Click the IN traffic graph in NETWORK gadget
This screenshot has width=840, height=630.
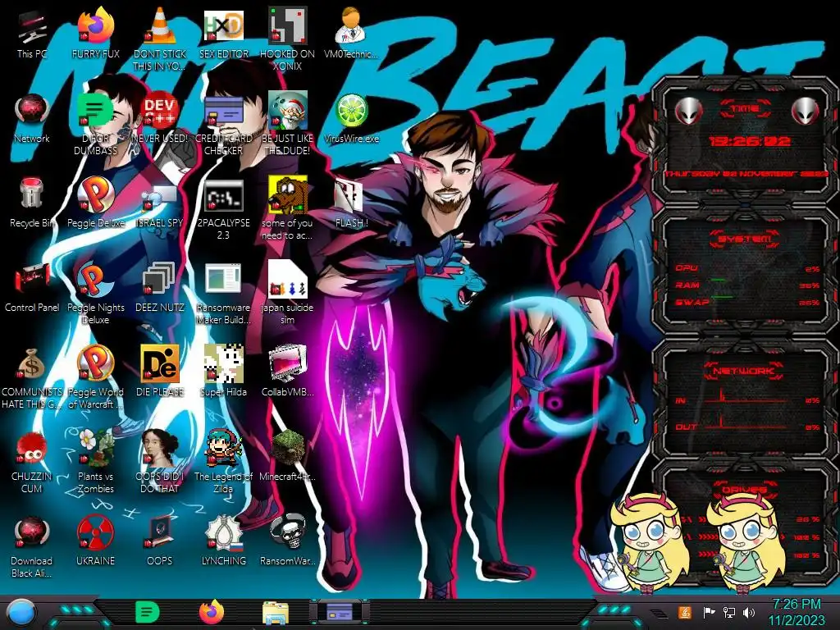[746, 396]
